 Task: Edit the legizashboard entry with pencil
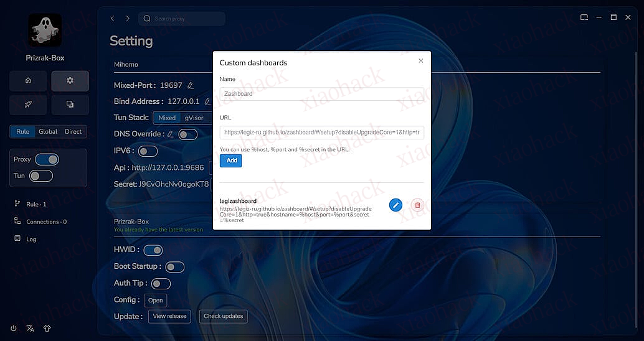(395, 205)
